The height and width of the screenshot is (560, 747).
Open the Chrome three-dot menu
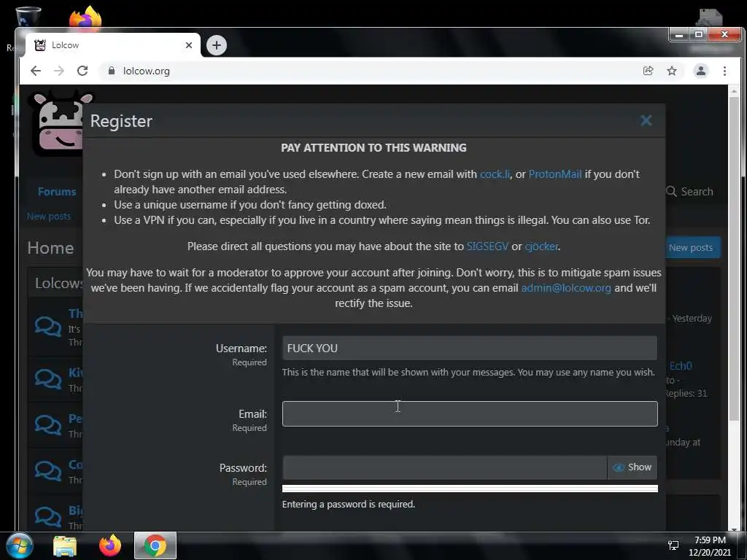click(724, 71)
